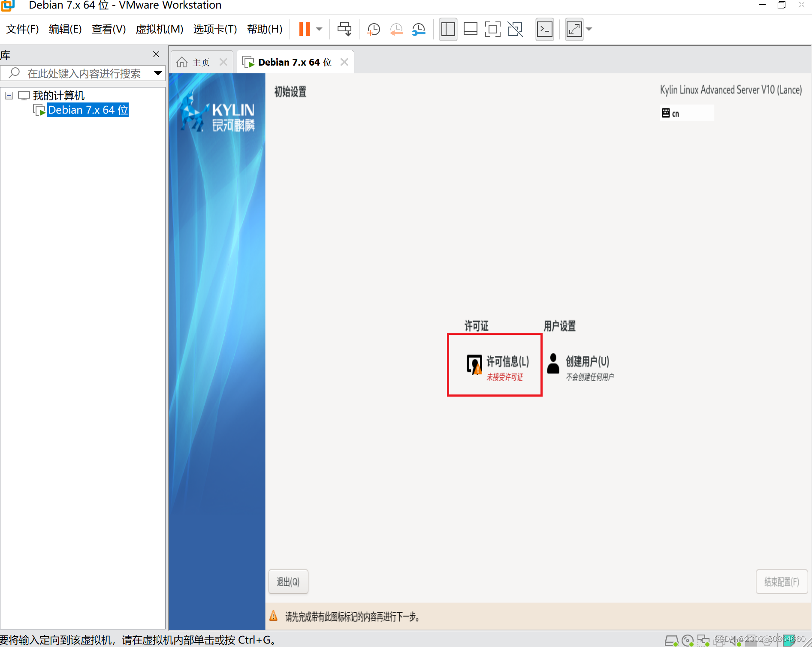
Task: Open the 选项卡(T) menu
Action: click(215, 29)
